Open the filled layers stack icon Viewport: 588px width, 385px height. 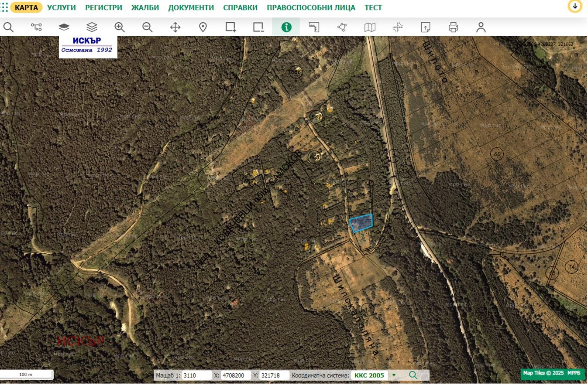point(64,27)
